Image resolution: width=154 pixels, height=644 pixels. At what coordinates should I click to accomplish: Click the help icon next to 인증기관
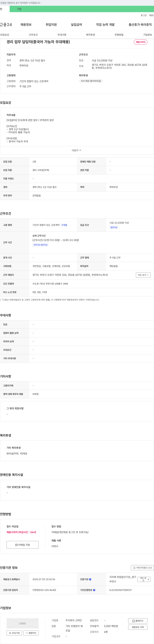(90, 579)
